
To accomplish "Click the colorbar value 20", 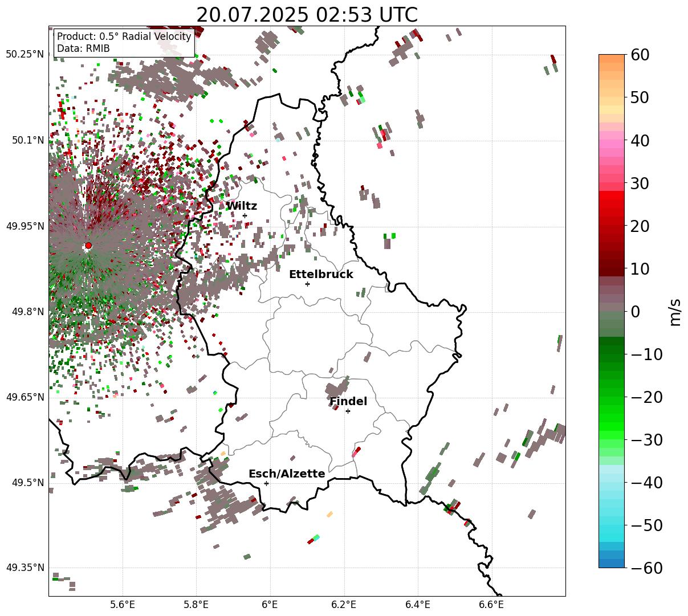I will click(x=640, y=226).
